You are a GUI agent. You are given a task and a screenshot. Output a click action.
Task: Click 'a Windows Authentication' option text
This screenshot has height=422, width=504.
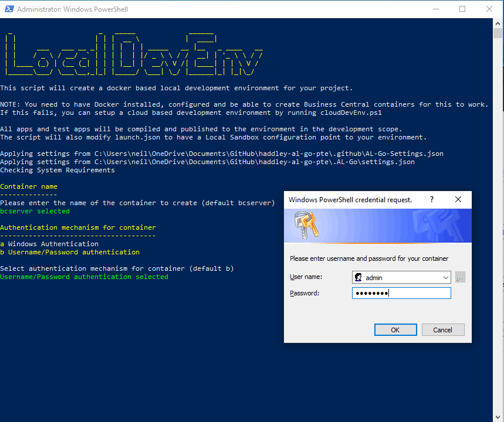pyautogui.click(x=49, y=244)
